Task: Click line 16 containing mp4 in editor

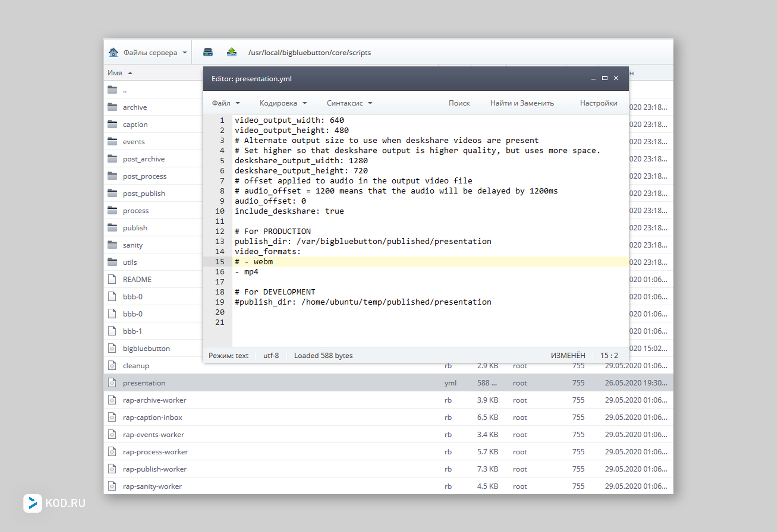Action: tap(251, 272)
